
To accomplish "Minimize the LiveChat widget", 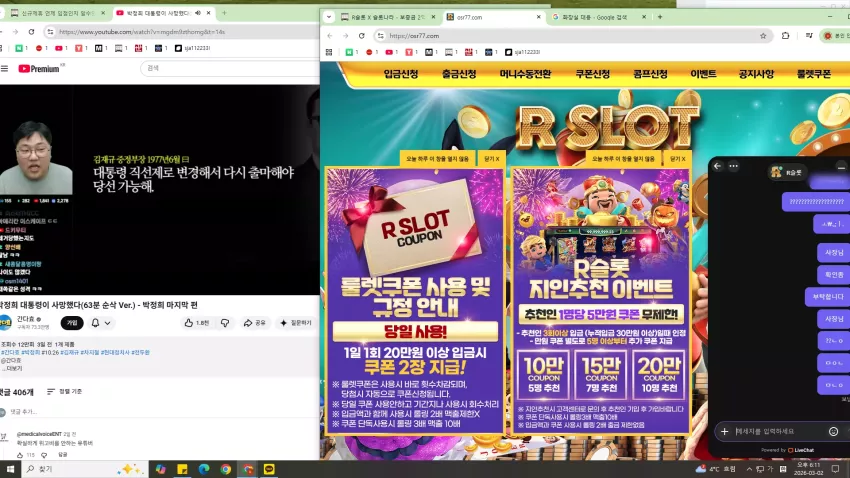I will [x=841, y=167].
